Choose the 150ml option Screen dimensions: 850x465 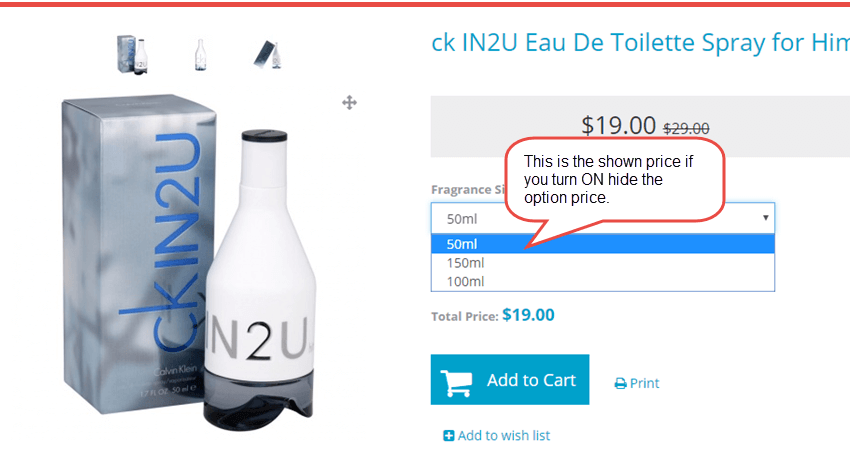tap(466, 263)
